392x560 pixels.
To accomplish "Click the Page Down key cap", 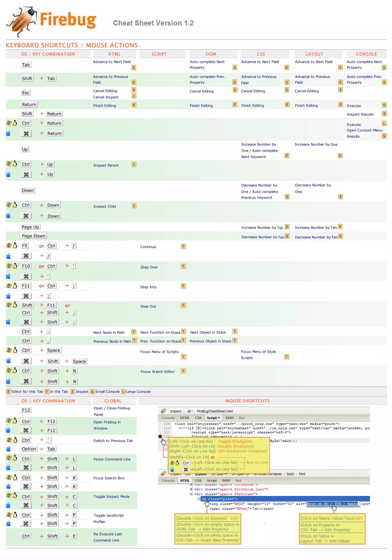I will 34,236.
